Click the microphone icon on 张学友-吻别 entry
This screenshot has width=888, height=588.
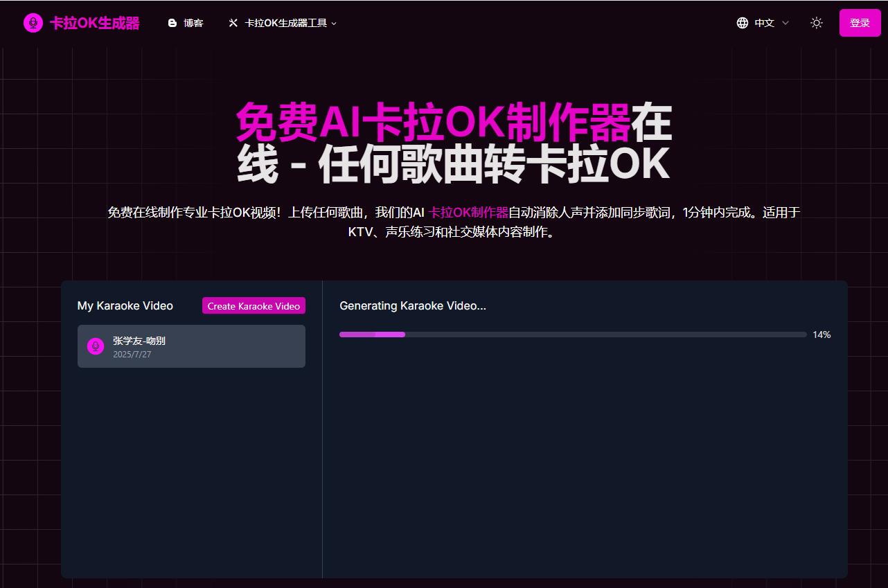(x=95, y=346)
